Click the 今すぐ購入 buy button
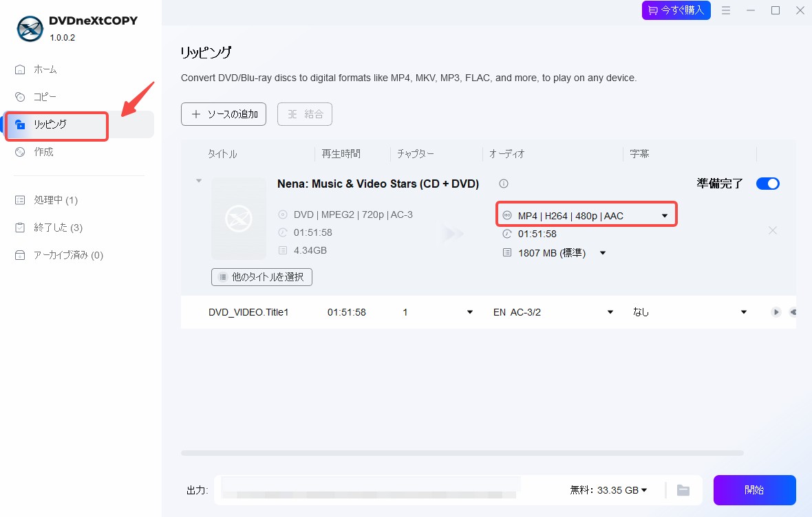This screenshot has width=812, height=517. [676, 10]
